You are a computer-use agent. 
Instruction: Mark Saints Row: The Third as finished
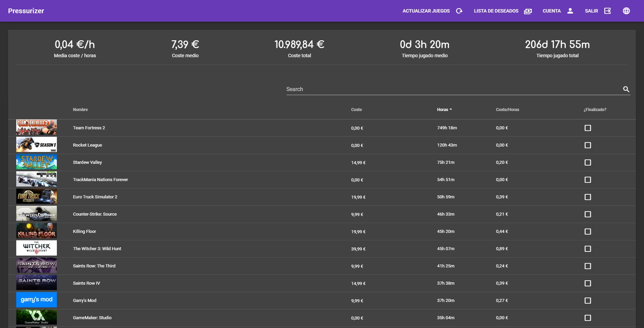588,266
